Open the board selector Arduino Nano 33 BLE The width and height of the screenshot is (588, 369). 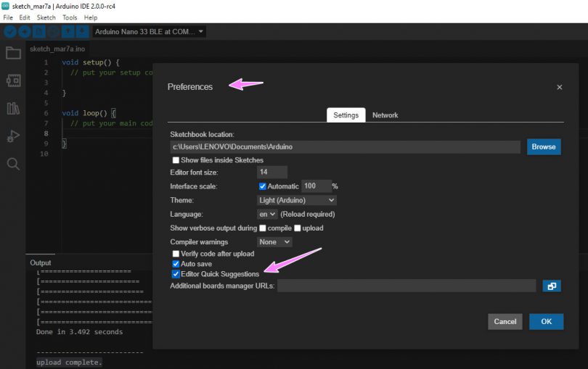[149, 32]
